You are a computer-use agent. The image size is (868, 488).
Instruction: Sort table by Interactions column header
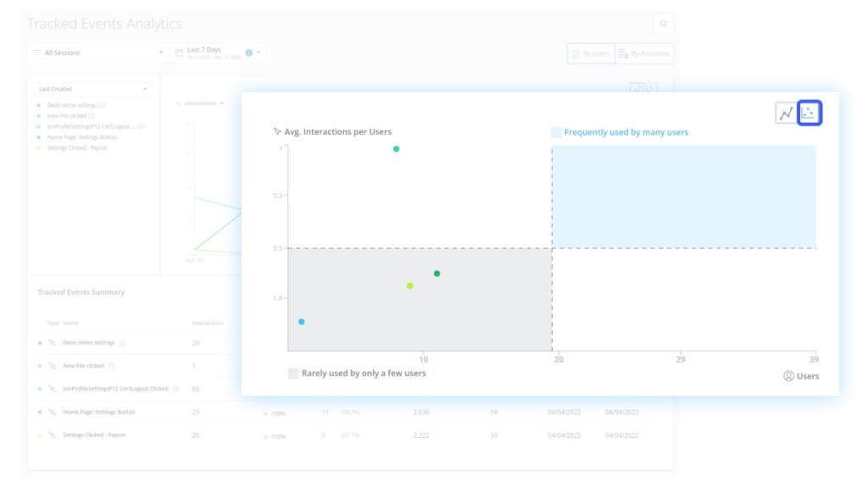point(208,323)
